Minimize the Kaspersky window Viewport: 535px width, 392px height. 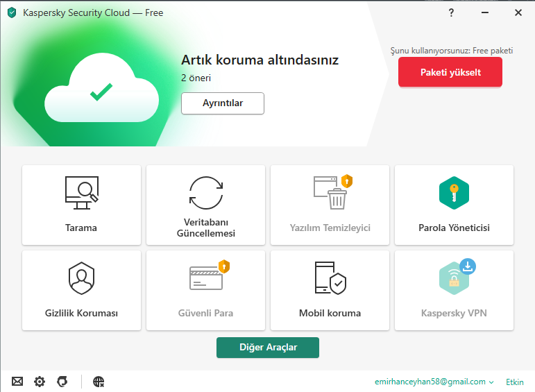(x=485, y=12)
